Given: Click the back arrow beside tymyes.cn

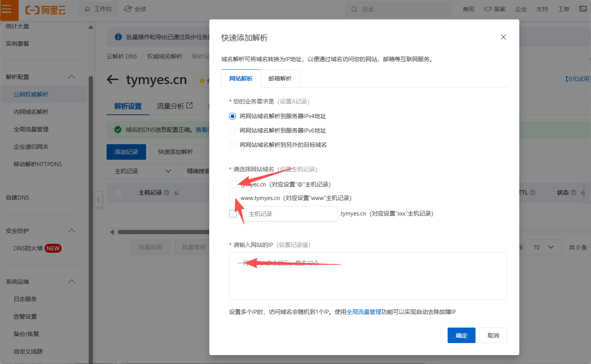Looking at the screenshot, I should 112,80.
